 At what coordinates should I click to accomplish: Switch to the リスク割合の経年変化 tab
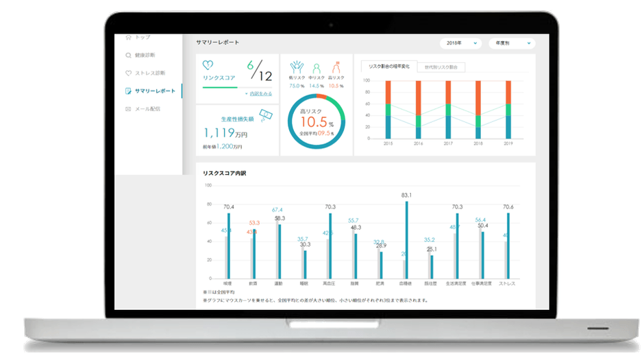coord(389,67)
